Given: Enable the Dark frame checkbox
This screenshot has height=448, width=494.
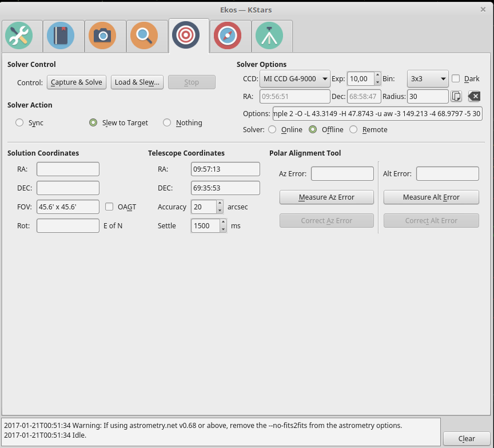Looking at the screenshot, I should [456, 78].
